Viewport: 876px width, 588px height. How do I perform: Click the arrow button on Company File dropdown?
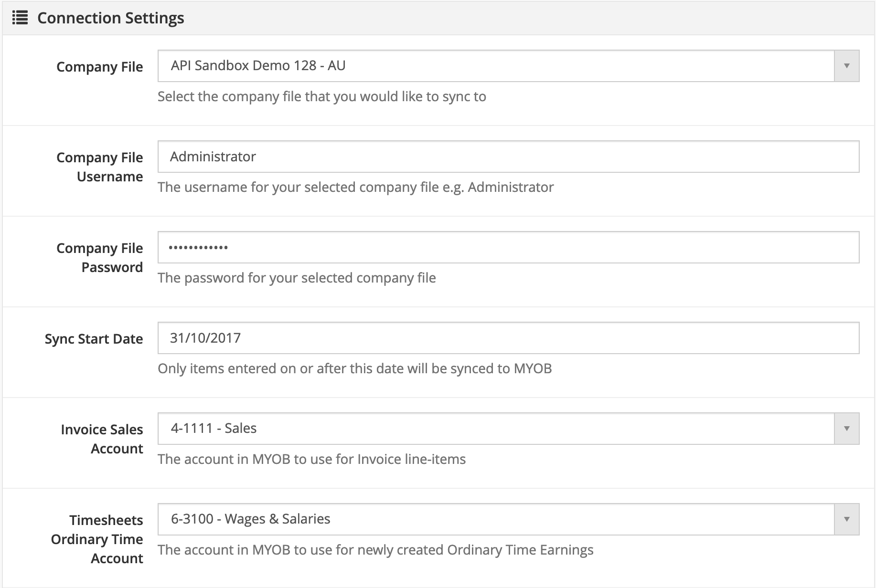846,66
